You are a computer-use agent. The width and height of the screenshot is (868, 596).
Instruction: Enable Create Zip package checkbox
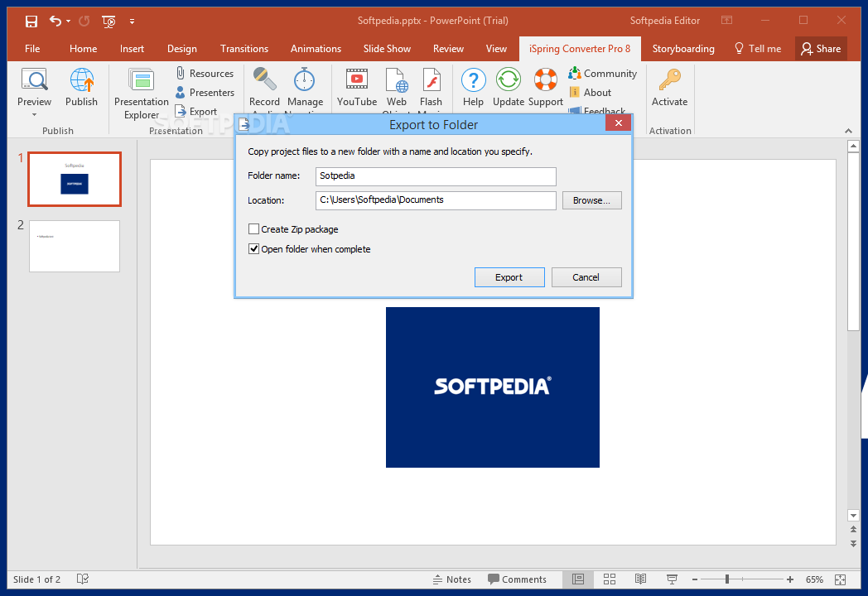[x=253, y=229]
